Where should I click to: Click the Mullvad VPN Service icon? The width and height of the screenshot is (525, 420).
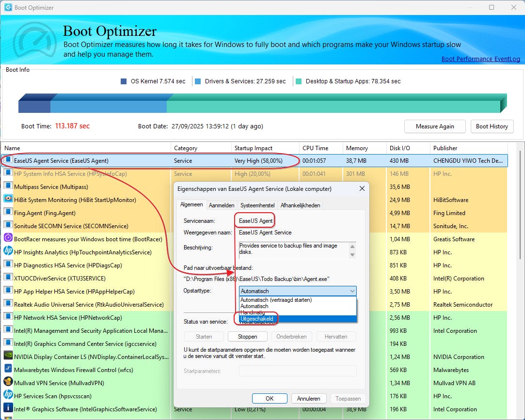coord(8,382)
